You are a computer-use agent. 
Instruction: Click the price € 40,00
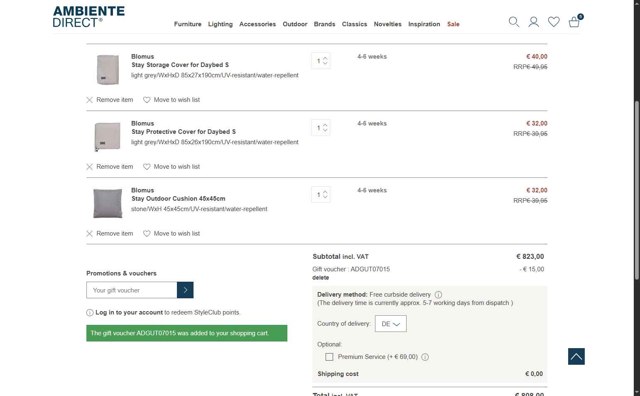537,56
